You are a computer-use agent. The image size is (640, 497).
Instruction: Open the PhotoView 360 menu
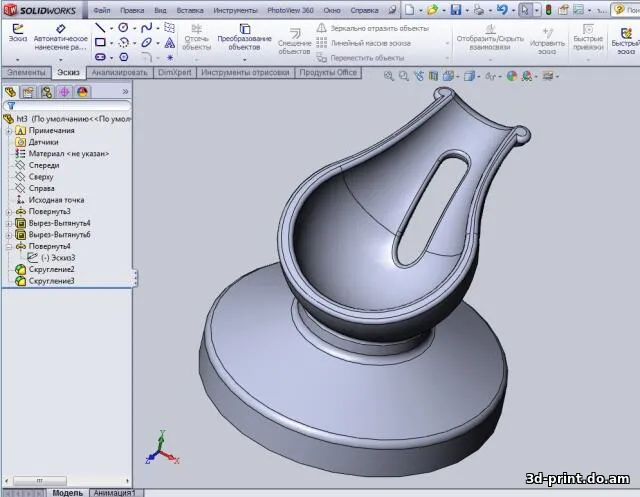[290, 10]
